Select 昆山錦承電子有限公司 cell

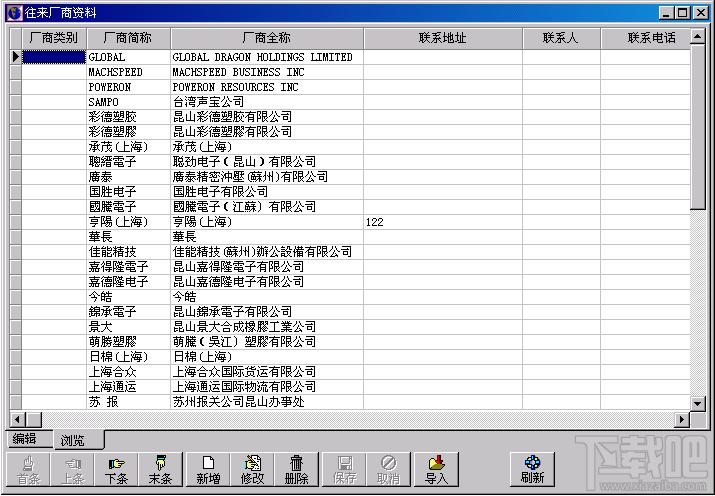point(267,312)
